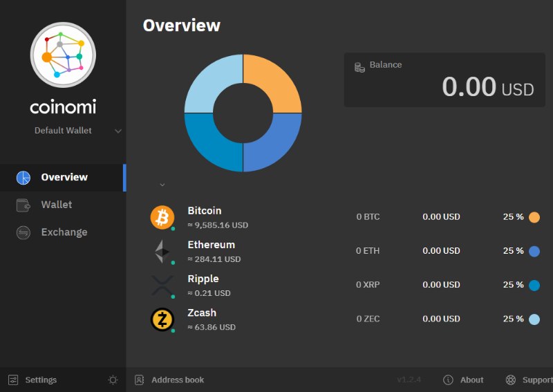This screenshot has height=392, width=553.
Task: Open the Default Wallet dropdown
Action: pos(78,131)
